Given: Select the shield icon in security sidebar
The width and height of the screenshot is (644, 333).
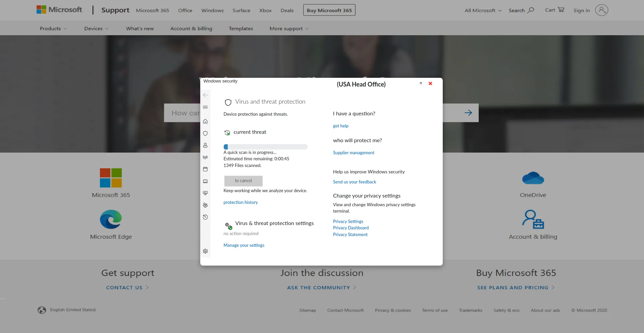Looking at the screenshot, I should tap(205, 133).
